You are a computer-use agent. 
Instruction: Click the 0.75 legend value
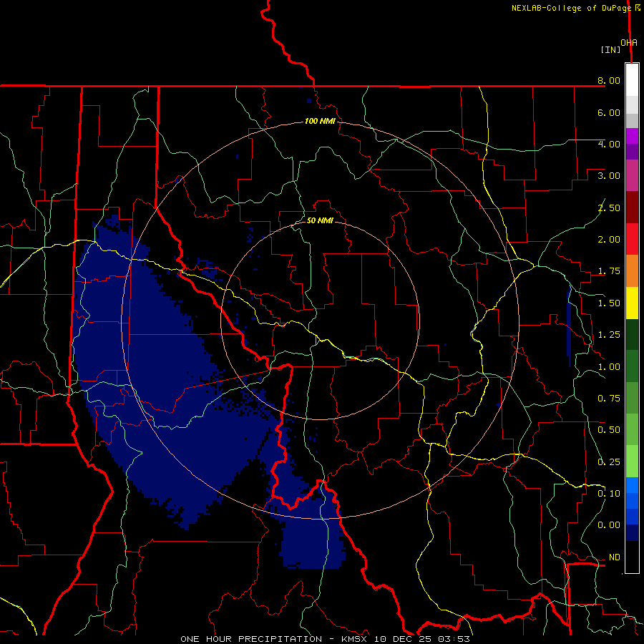point(609,399)
